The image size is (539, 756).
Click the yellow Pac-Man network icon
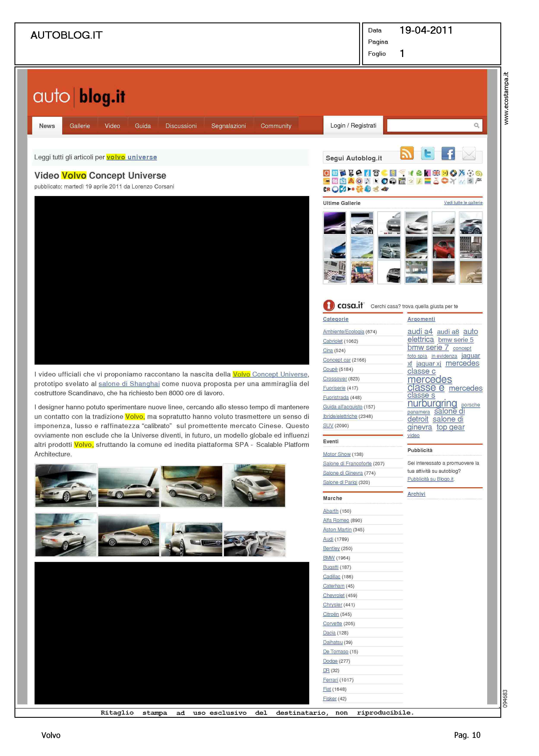click(x=385, y=173)
